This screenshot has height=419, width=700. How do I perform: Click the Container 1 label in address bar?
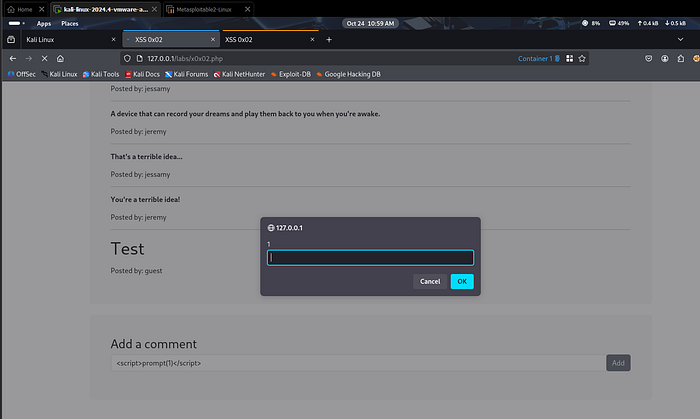[x=538, y=58]
